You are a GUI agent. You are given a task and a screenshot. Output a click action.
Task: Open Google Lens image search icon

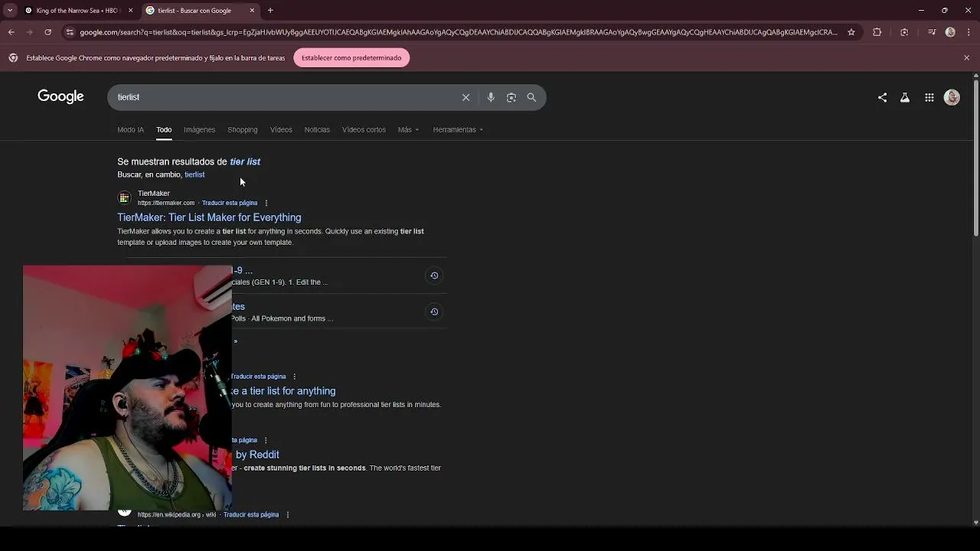pyautogui.click(x=511, y=97)
